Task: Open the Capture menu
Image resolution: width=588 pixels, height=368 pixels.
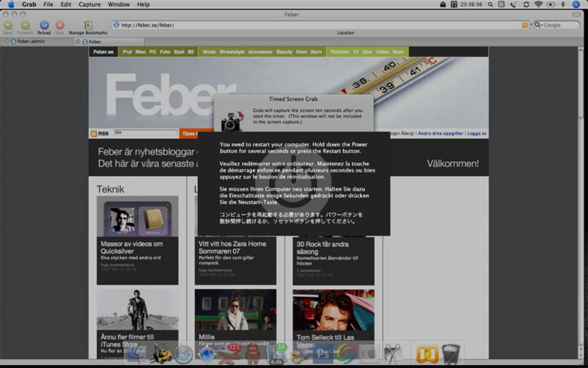Action: point(90,5)
